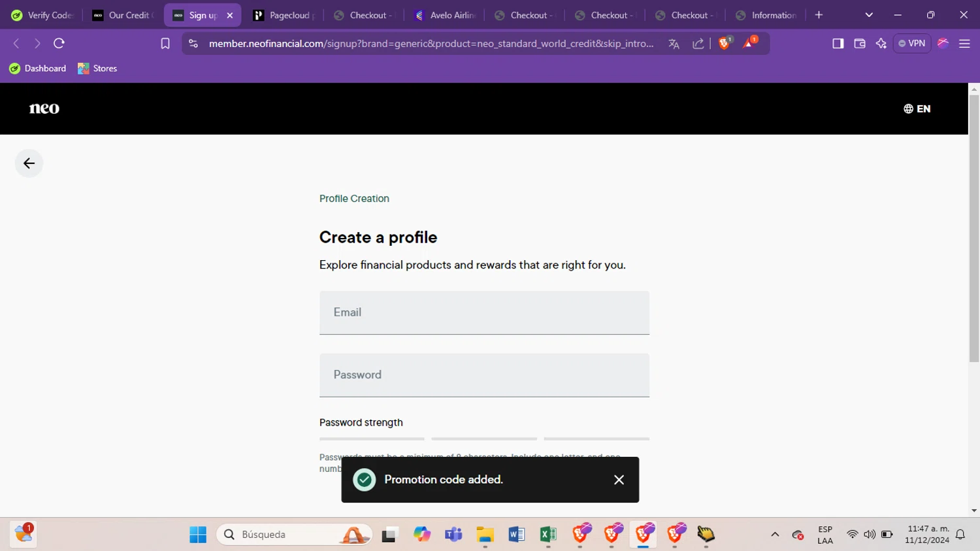Open Leo AI assistant icon
The height and width of the screenshot is (551, 980).
pos(881,43)
